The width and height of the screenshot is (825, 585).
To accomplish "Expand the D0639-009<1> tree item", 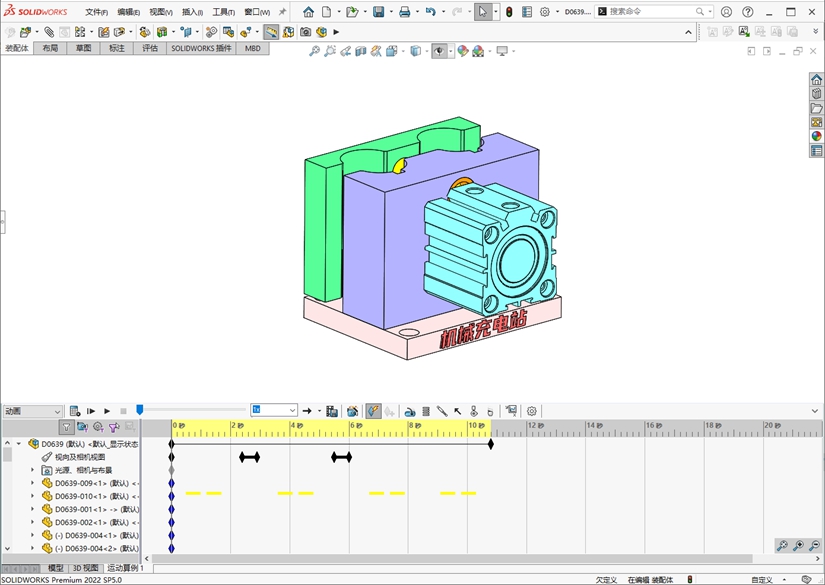I will [32, 483].
